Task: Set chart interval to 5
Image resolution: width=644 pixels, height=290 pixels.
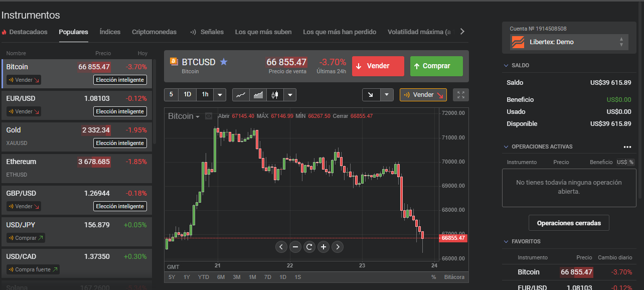Action: (x=171, y=94)
